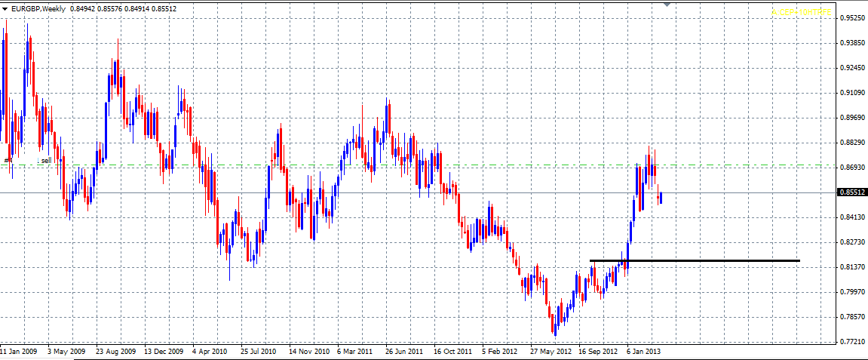Click the sell order label on chart

(45, 160)
